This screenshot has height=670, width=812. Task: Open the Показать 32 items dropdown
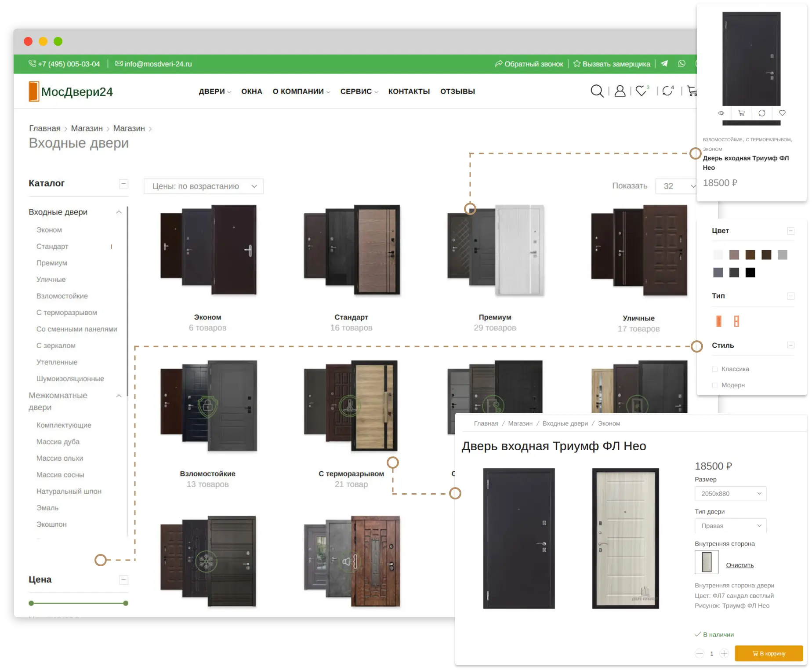(677, 186)
